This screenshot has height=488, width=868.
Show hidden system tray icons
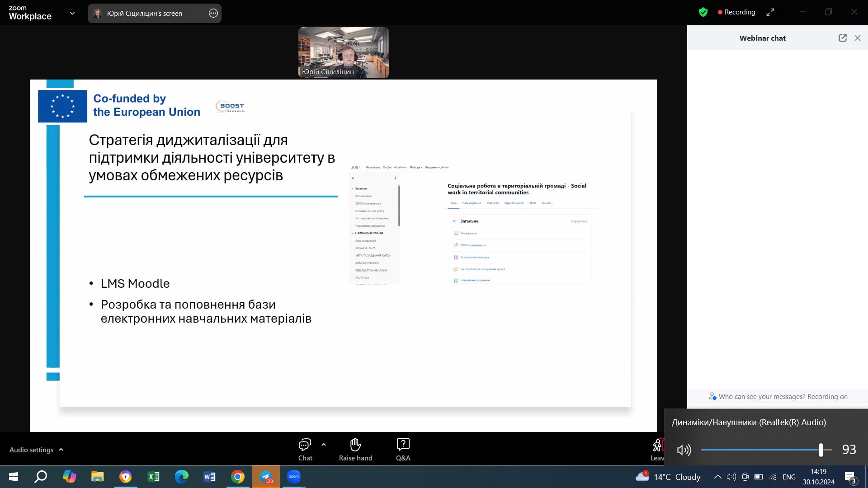point(717,477)
